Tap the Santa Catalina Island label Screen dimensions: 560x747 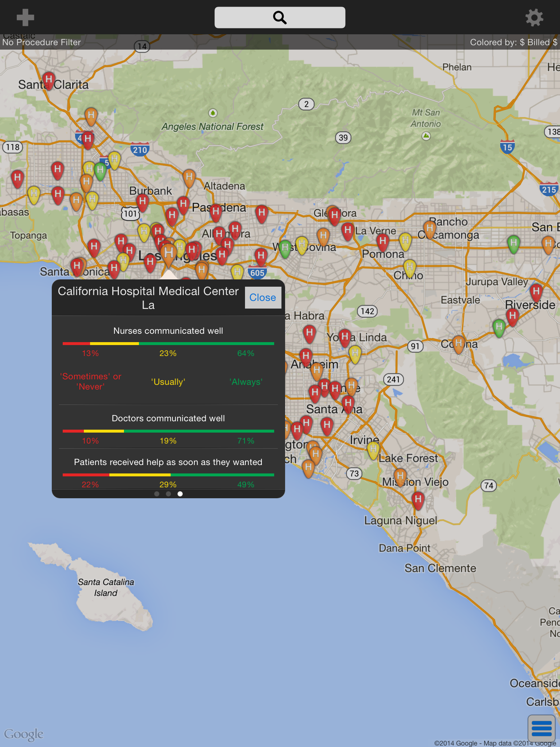click(x=106, y=587)
